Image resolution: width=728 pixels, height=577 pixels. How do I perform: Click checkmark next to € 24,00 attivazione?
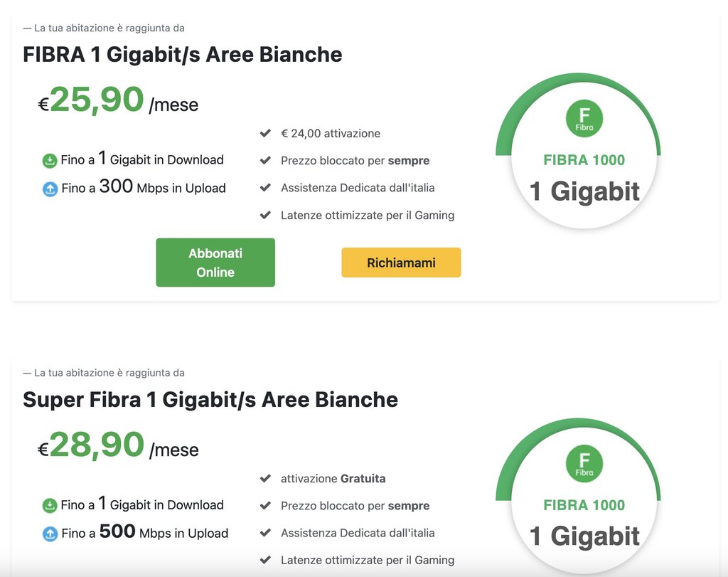pyautogui.click(x=265, y=133)
